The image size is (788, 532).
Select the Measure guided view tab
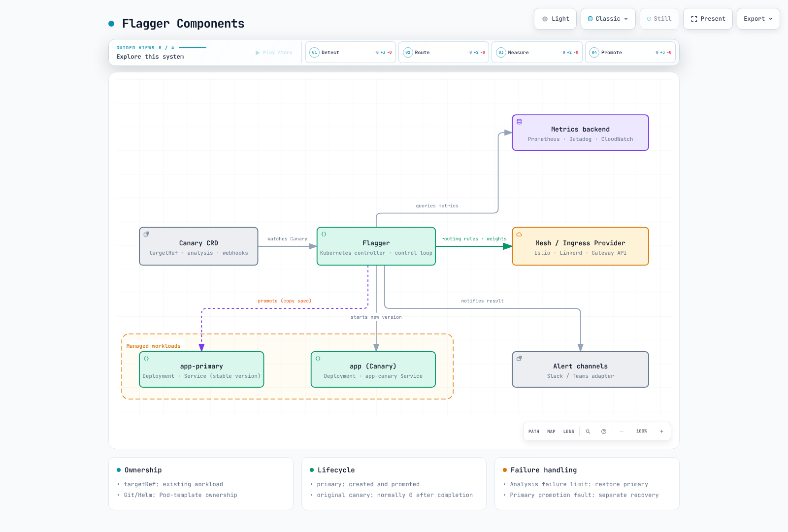tap(537, 52)
